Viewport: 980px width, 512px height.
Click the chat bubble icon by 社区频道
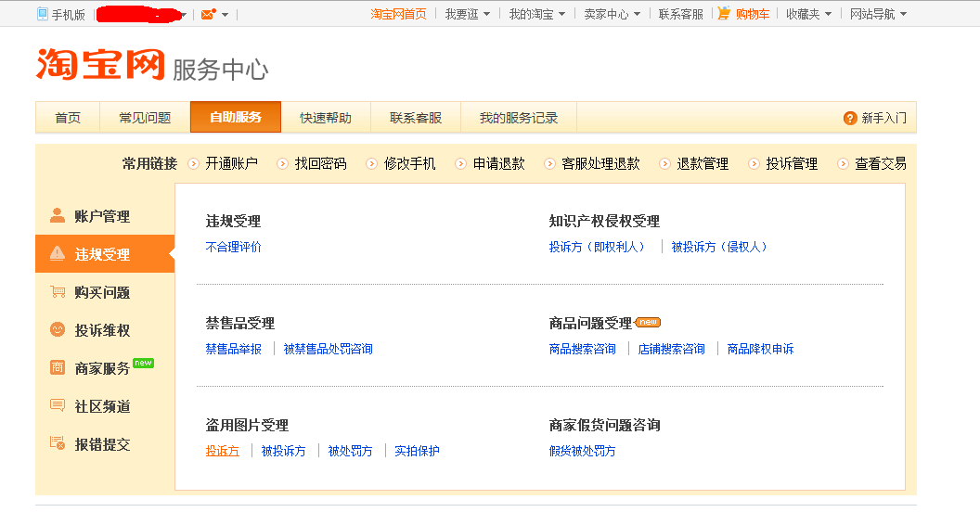tap(58, 406)
